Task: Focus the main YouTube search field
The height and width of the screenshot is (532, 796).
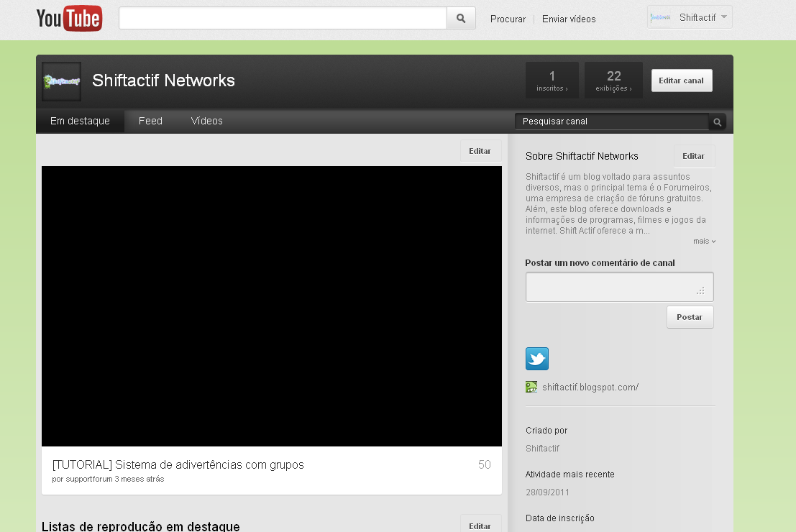Action: click(x=283, y=18)
